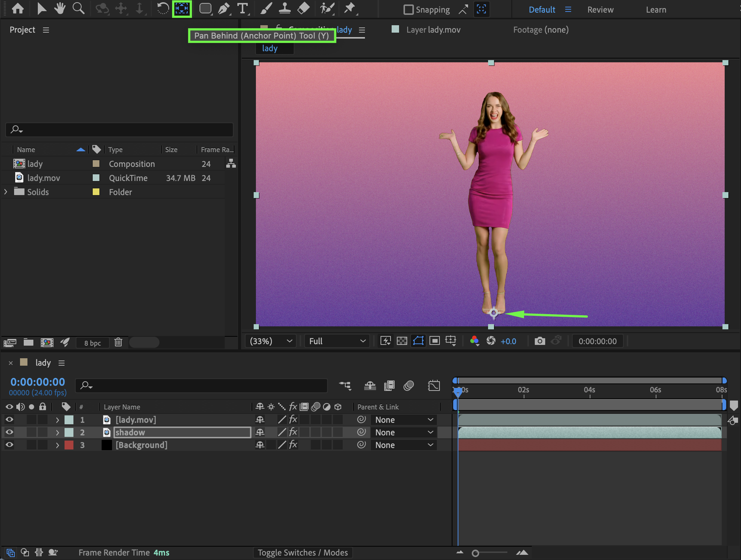Switch to the Layer lady.mov tab
The width and height of the screenshot is (741, 560).
(x=433, y=30)
